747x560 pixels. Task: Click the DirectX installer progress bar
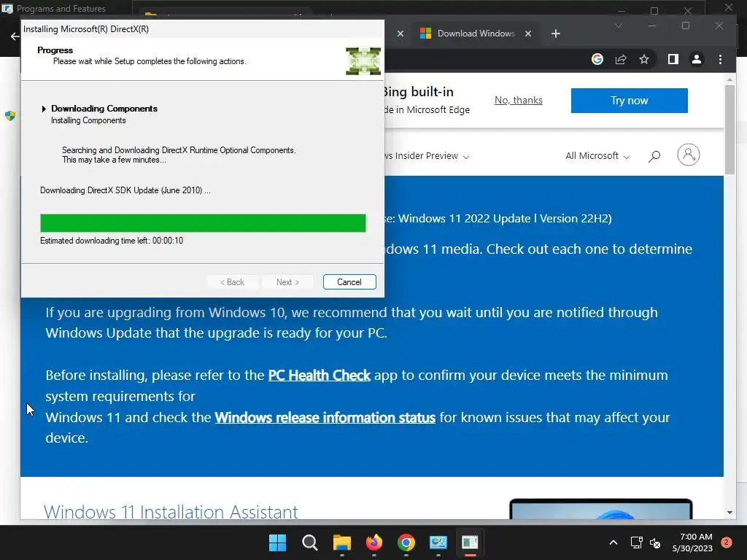tap(203, 223)
